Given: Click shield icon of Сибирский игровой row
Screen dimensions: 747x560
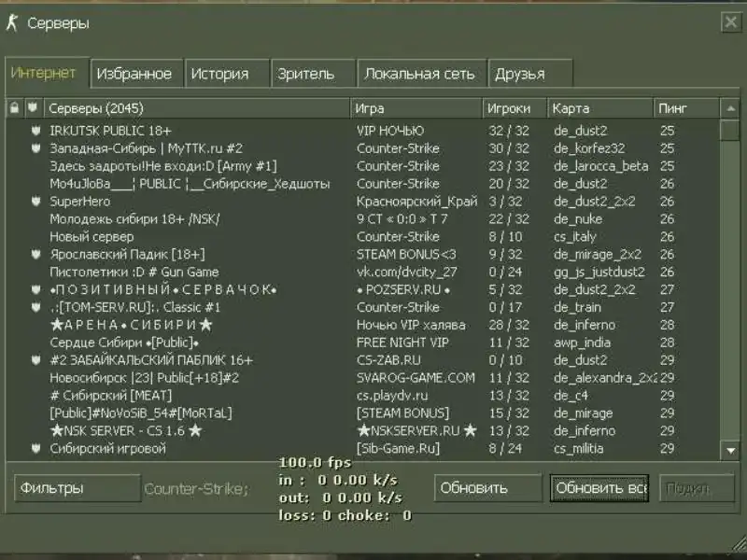Looking at the screenshot, I should click(x=35, y=448).
